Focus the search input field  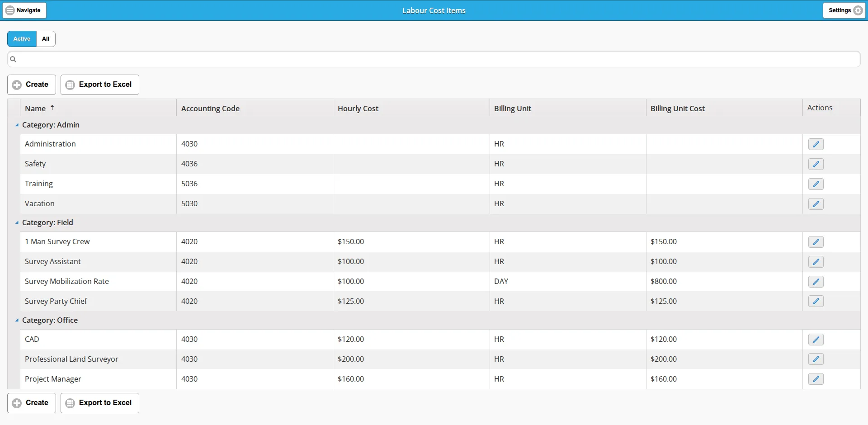pyautogui.click(x=434, y=59)
